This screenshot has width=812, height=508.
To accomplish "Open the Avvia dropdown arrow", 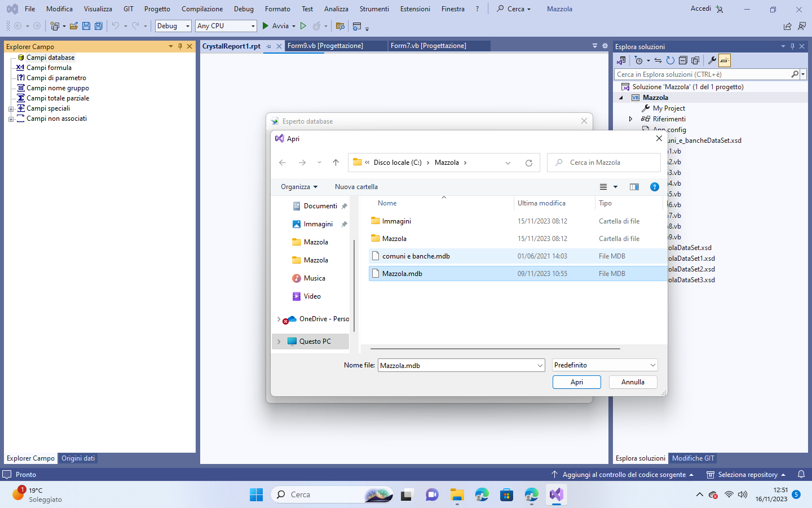I will coord(294,26).
